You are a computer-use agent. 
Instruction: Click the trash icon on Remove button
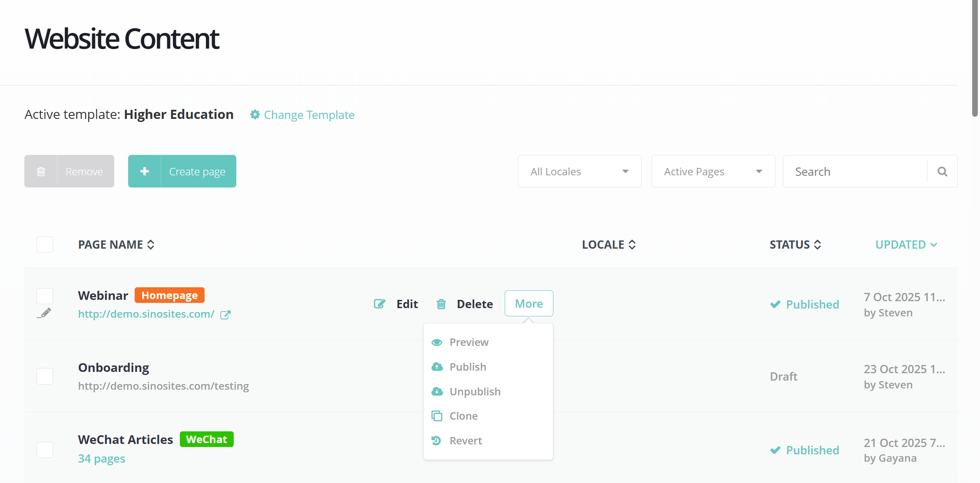[41, 171]
